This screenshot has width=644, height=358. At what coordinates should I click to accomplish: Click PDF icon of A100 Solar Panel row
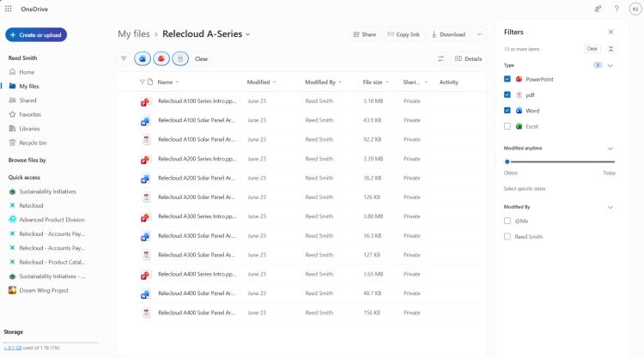coord(146,140)
